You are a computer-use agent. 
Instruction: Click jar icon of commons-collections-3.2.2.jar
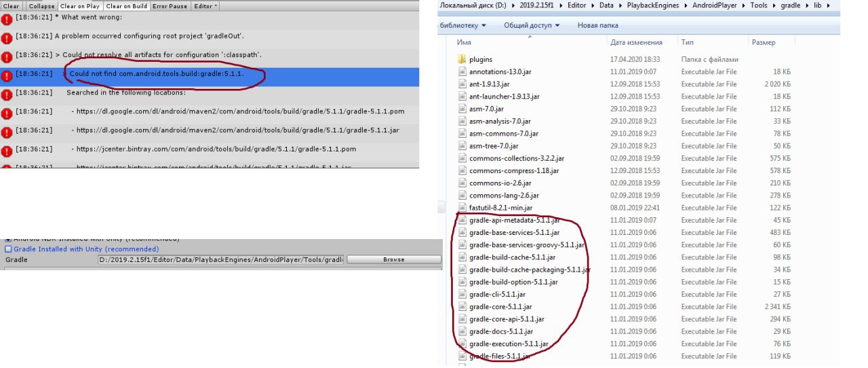pos(462,158)
